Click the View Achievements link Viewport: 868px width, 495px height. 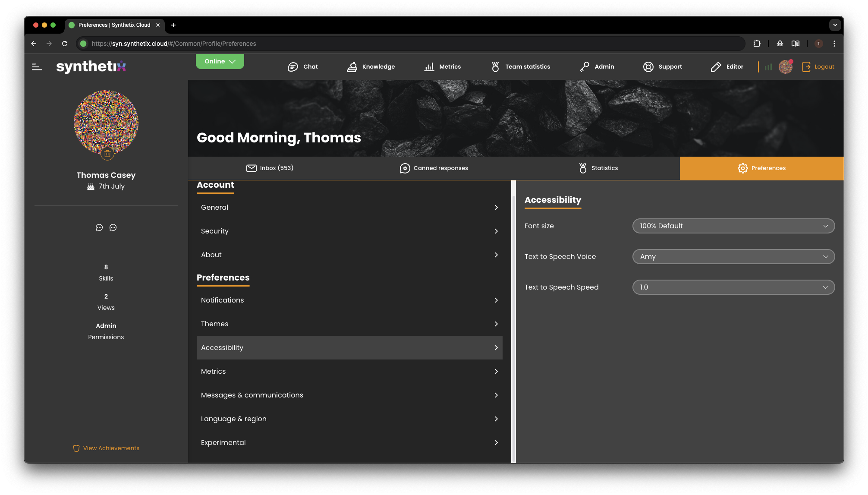[106, 448]
